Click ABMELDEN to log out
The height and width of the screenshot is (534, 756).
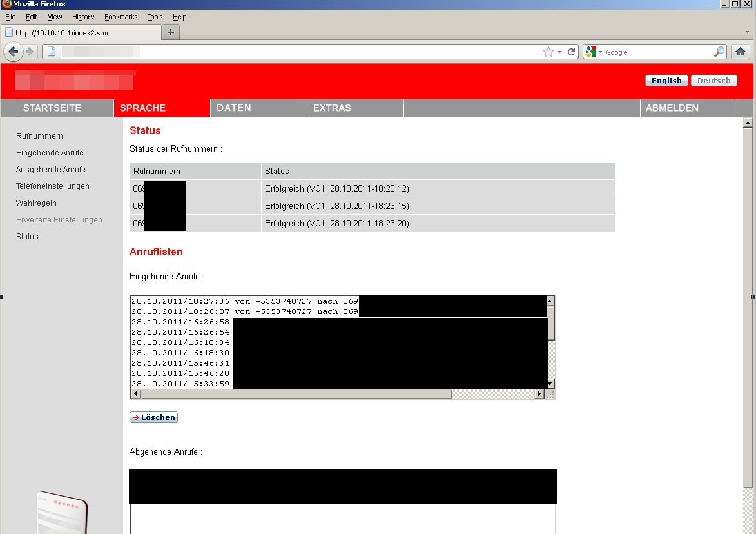(x=672, y=108)
